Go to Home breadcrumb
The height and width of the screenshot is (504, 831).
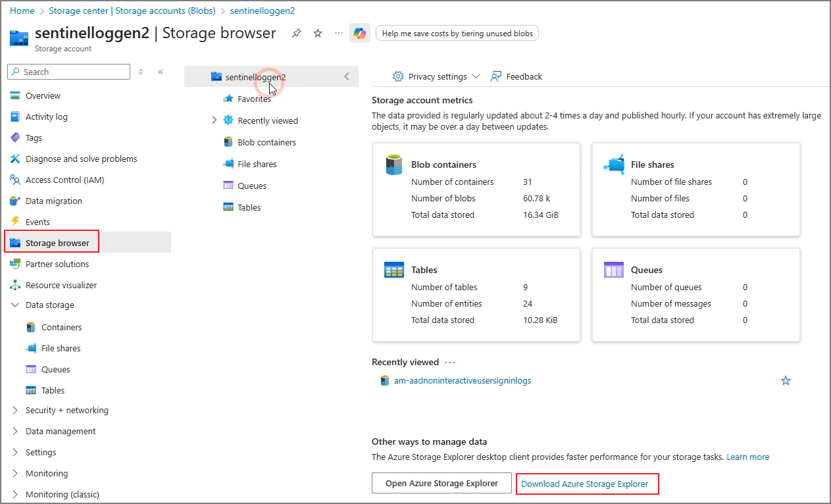[x=22, y=11]
